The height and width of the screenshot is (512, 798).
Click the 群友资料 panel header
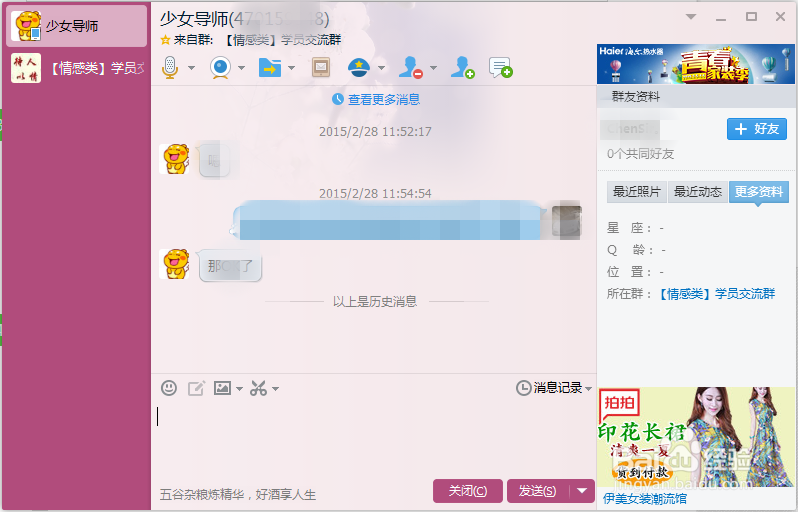coord(696,96)
